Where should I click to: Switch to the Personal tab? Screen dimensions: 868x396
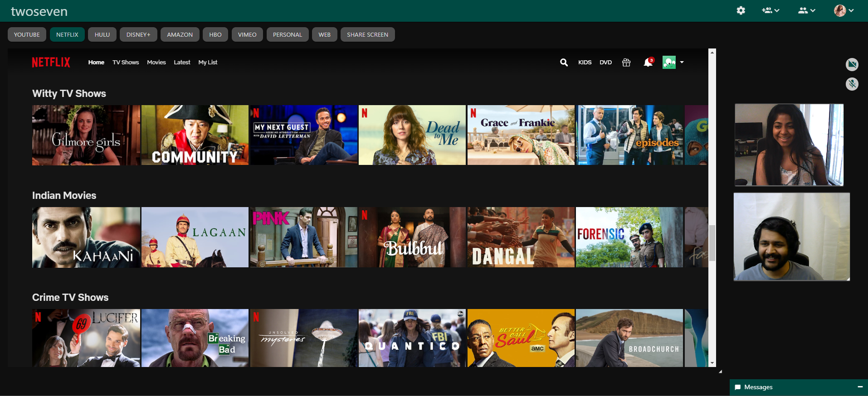[288, 34]
